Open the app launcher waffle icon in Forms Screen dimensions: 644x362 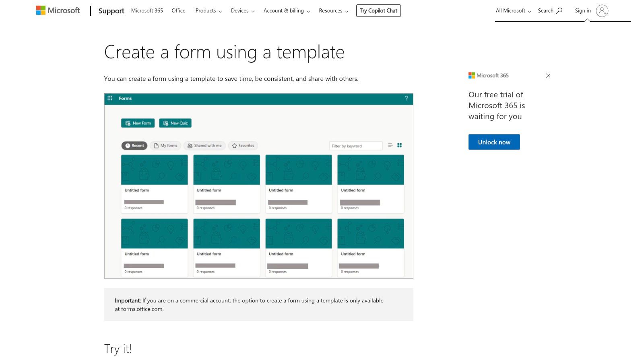point(109,98)
